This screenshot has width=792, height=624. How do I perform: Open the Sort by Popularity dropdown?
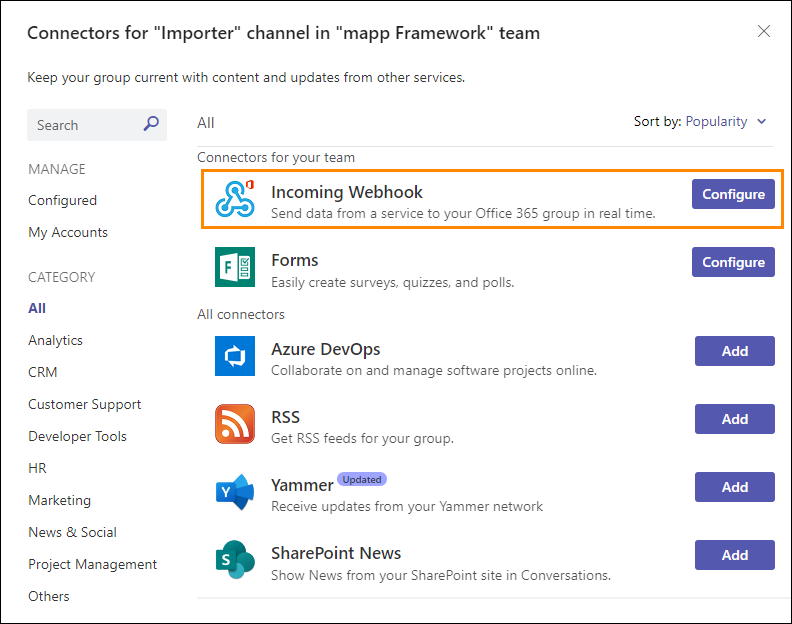click(x=716, y=122)
